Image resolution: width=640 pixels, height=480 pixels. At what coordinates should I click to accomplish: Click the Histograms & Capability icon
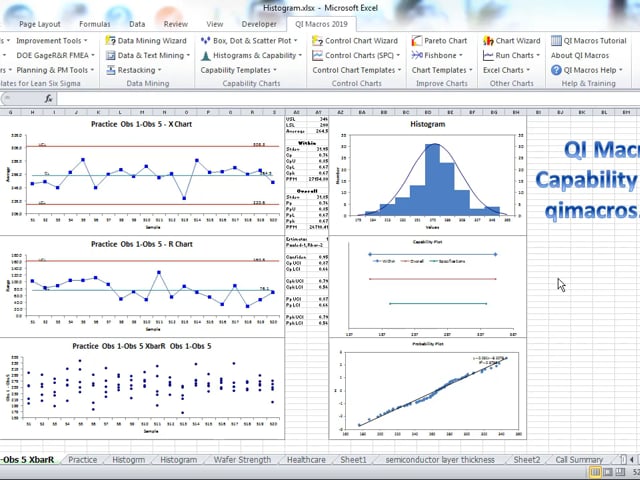tap(205, 55)
